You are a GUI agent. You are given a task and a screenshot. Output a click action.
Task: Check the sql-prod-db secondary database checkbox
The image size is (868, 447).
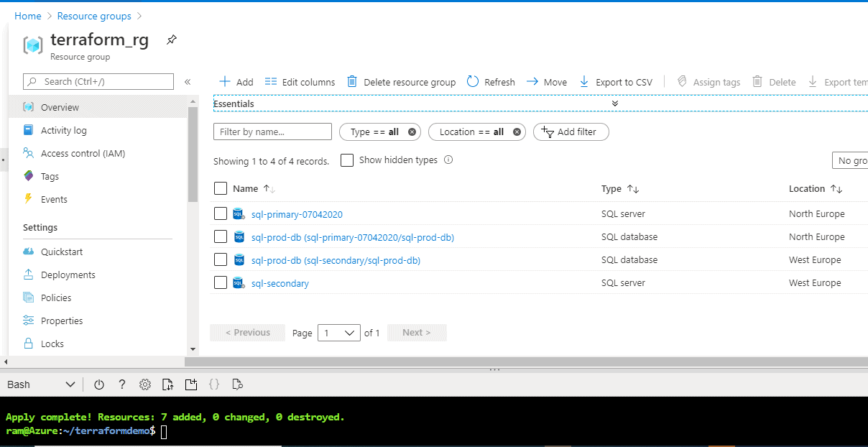click(x=221, y=259)
